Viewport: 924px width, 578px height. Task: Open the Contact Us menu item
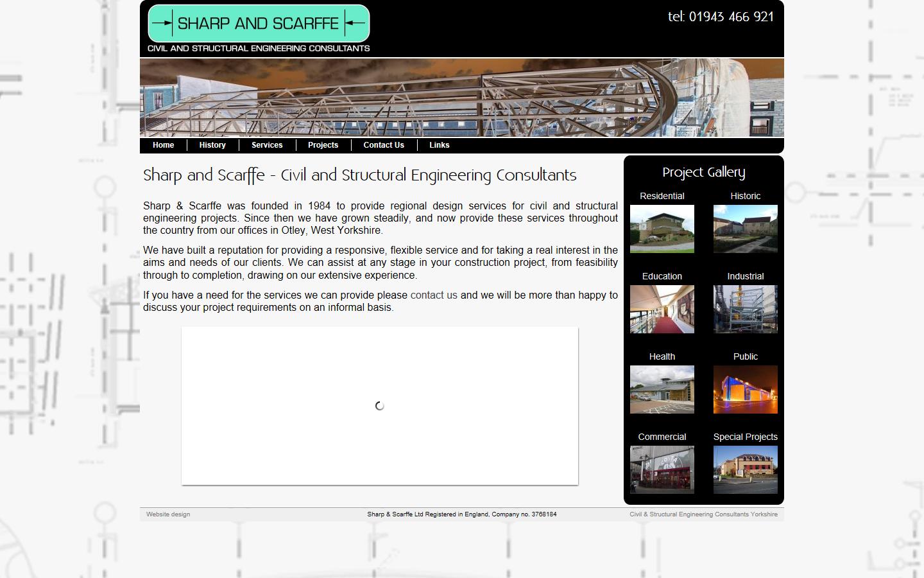click(x=384, y=145)
